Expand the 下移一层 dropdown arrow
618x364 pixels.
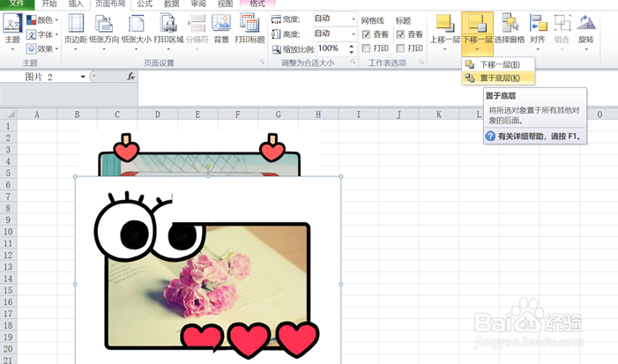[x=477, y=49]
